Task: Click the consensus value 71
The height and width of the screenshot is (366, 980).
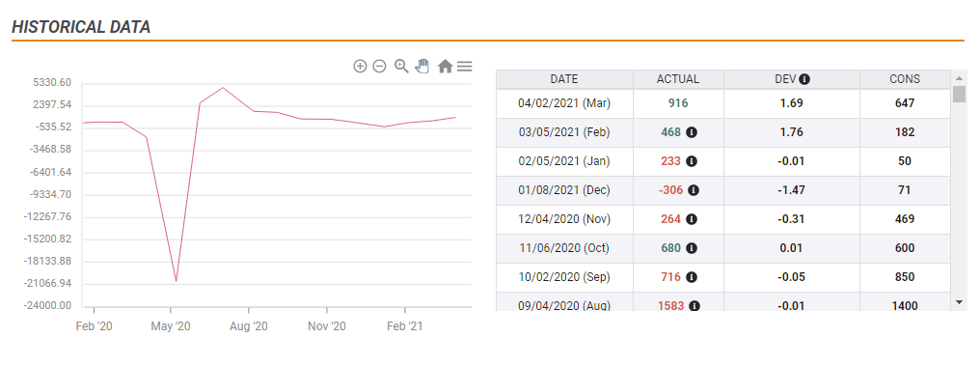Action: pos(905,190)
